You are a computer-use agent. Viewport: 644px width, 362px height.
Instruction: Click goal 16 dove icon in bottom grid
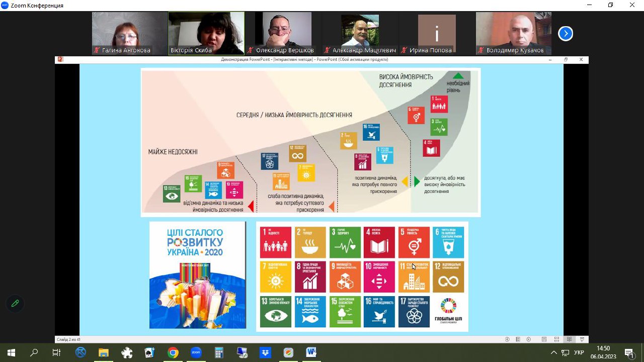(x=379, y=312)
